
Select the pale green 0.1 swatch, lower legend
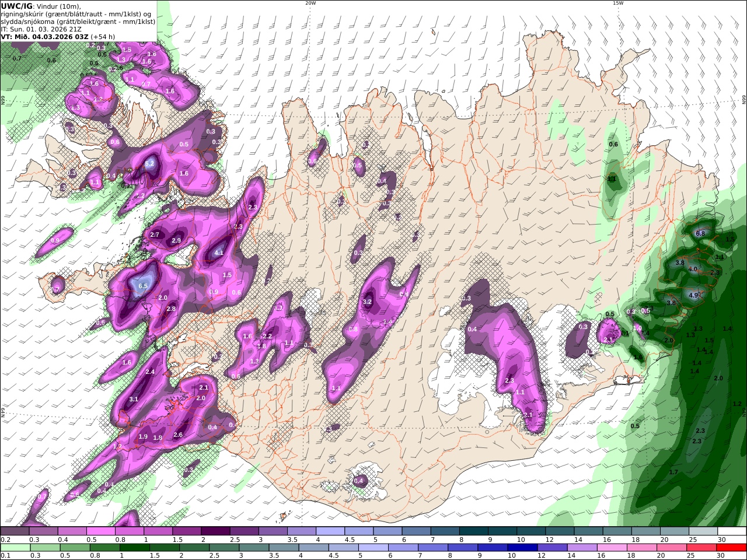click(15, 548)
